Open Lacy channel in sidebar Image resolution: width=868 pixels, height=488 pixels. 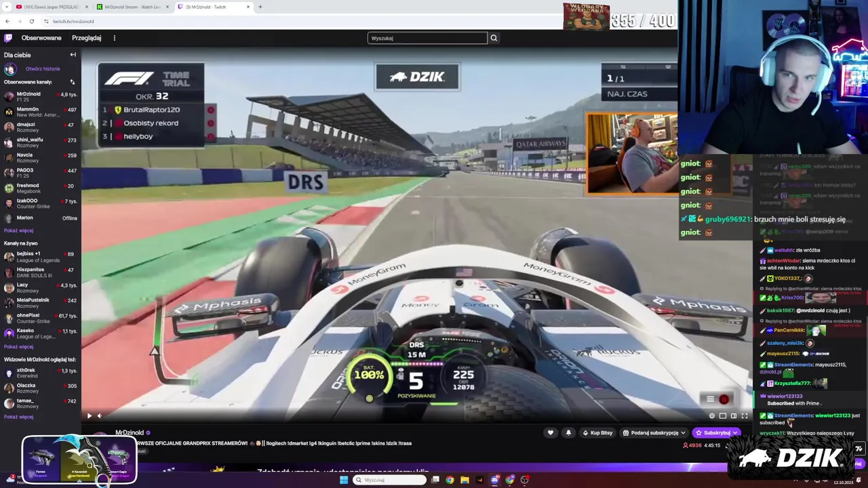pos(41,287)
